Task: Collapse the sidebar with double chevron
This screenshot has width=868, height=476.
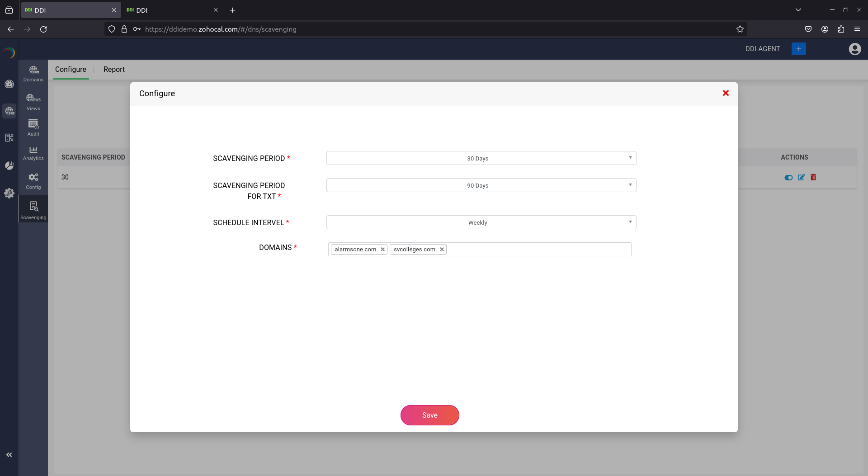Action: (x=9, y=455)
